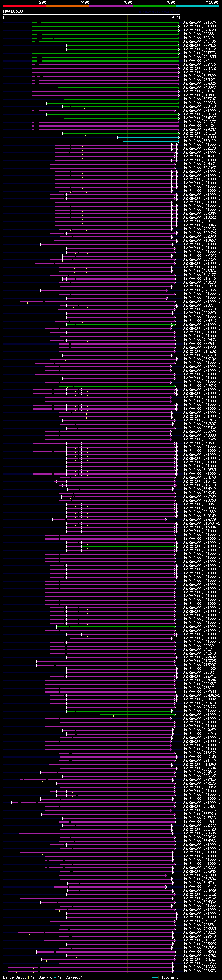The height and width of the screenshot is (980, 222).
Task: Click the UniRef100_B8AL29 label
Action: pyautogui.click(x=199, y=141)
